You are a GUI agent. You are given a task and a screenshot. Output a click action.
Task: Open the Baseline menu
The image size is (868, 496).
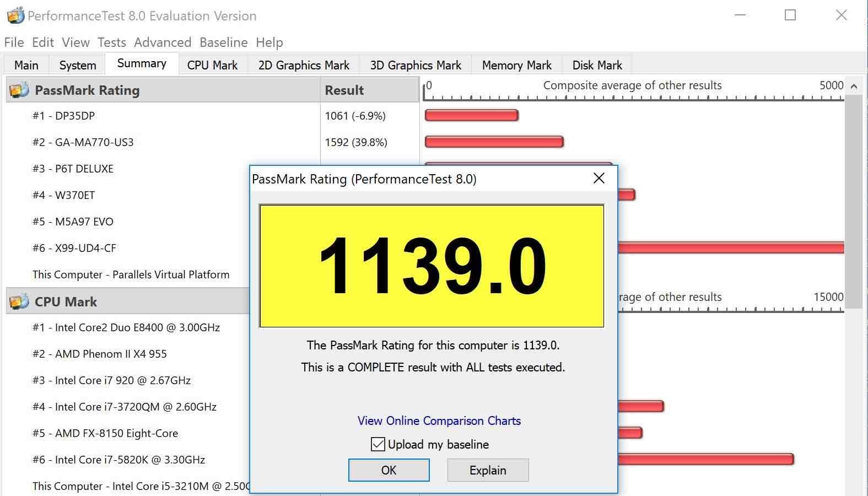coord(224,42)
